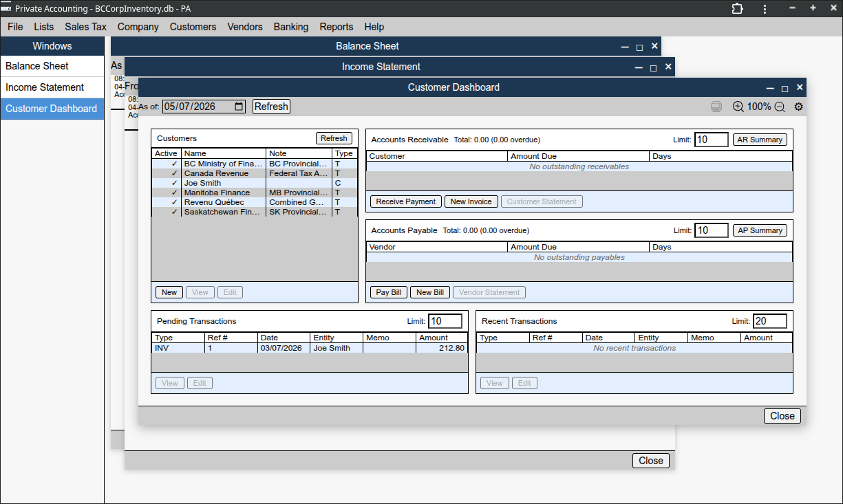Screen dimensions: 843x504
Task: Click the New Bill button
Action: (x=430, y=292)
